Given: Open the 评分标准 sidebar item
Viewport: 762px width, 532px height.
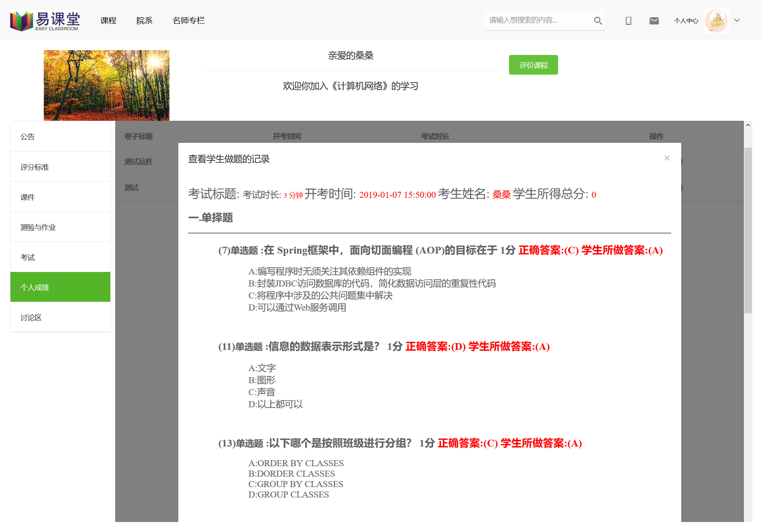Looking at the screenshot, I should pos(35,167).
